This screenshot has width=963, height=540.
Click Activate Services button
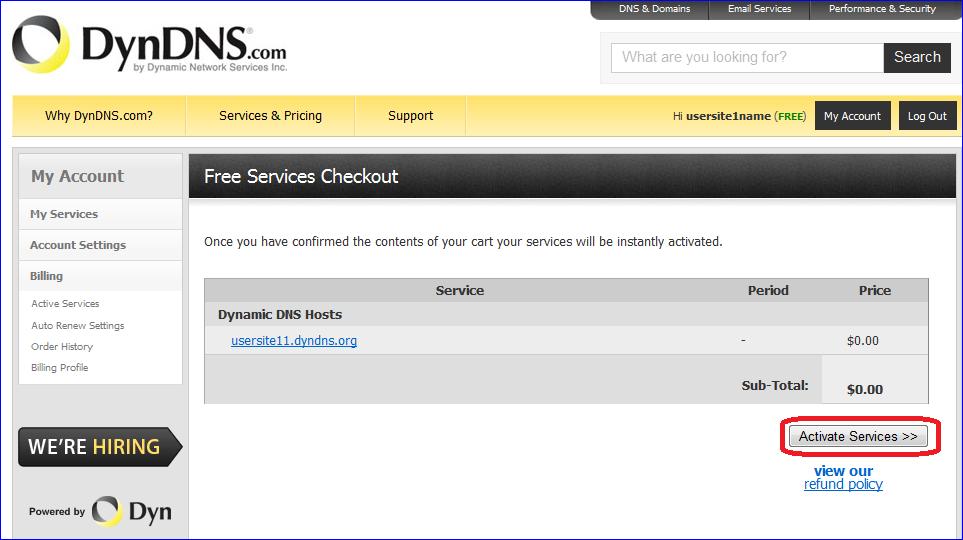[858, 437]
